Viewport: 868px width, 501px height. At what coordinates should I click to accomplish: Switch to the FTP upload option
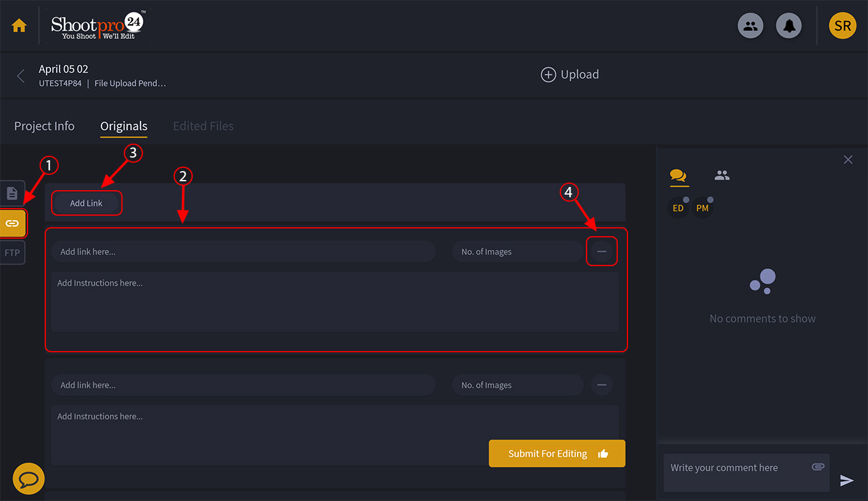point(12,253)
